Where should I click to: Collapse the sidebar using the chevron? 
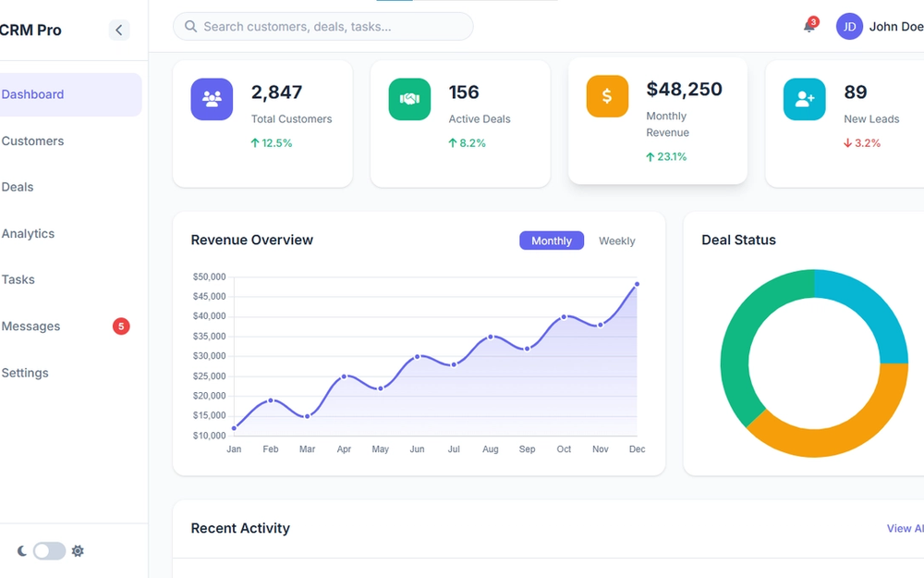(118, 29)
